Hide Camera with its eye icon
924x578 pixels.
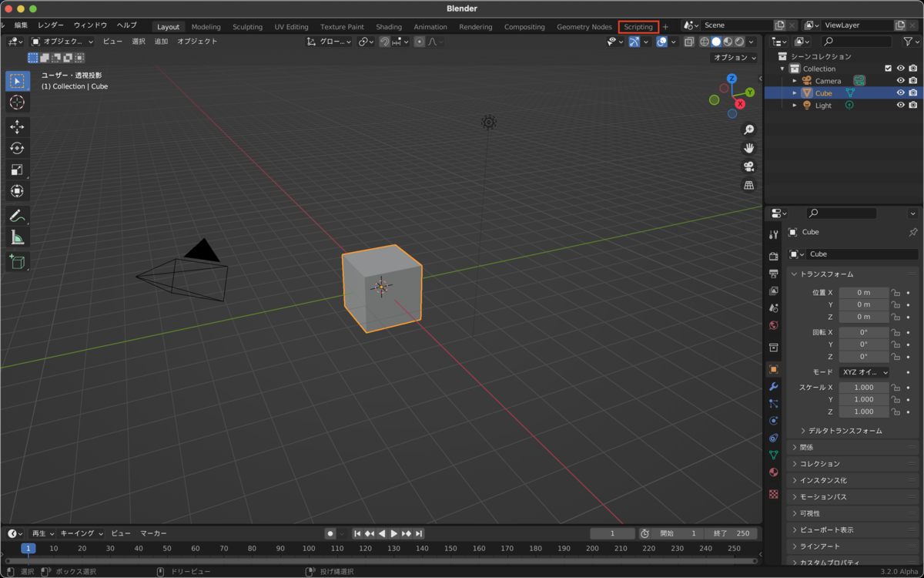(900, 81)
